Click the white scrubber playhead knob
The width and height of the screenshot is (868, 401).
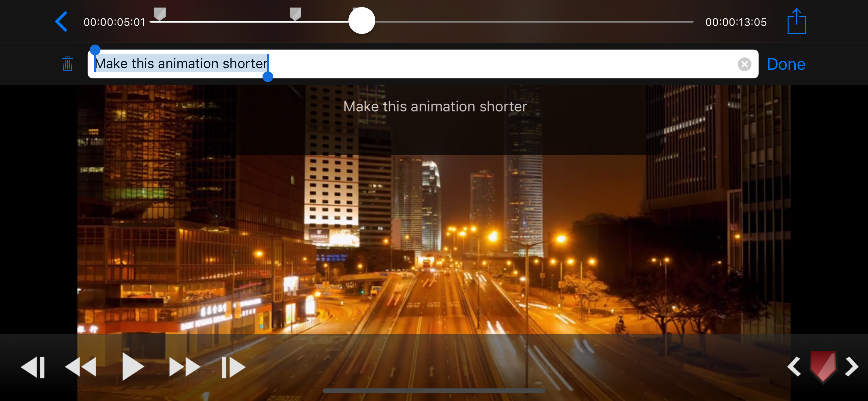[x=362, y=21]
